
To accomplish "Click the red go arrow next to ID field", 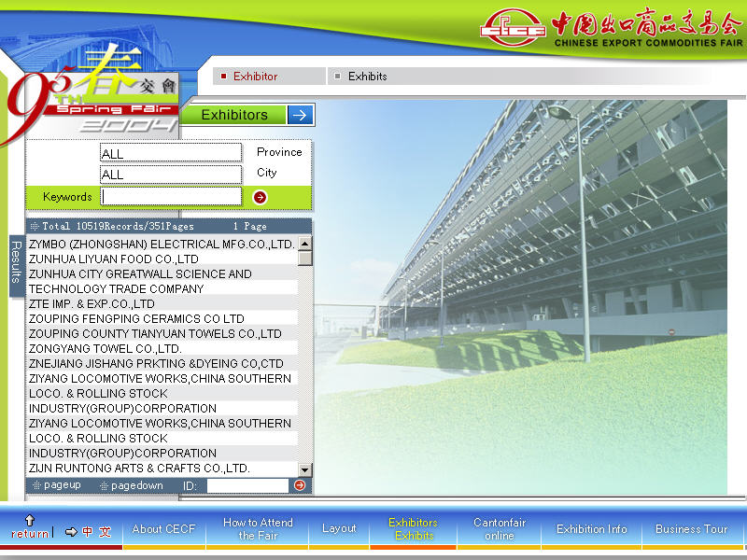I will coord(300,485).
